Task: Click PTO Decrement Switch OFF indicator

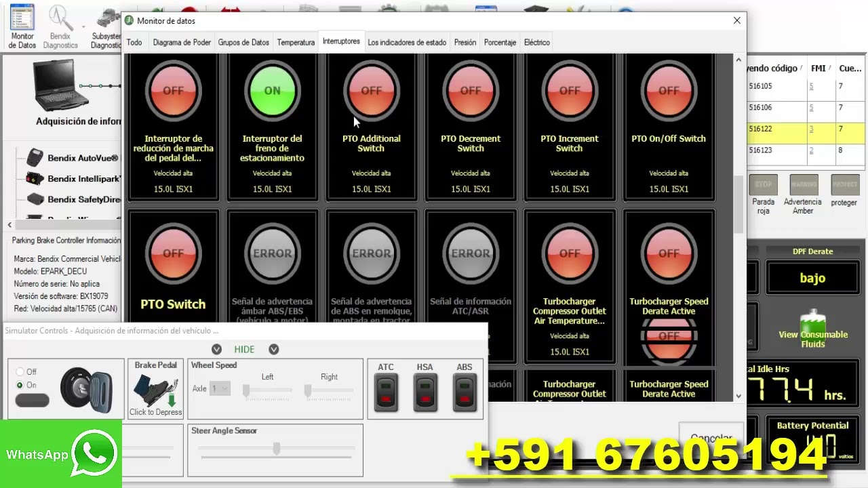Action: pos(471,90)
